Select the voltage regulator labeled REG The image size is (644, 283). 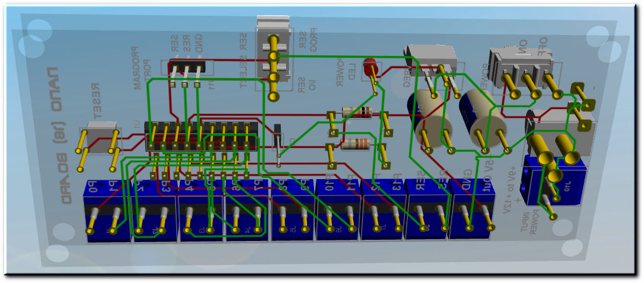tap(431, 60)
